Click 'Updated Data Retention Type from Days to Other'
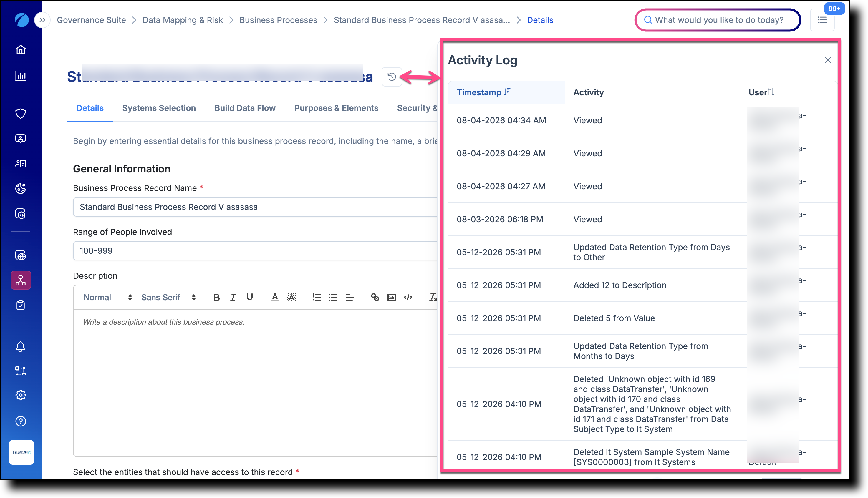 click(x=651, y=253)
